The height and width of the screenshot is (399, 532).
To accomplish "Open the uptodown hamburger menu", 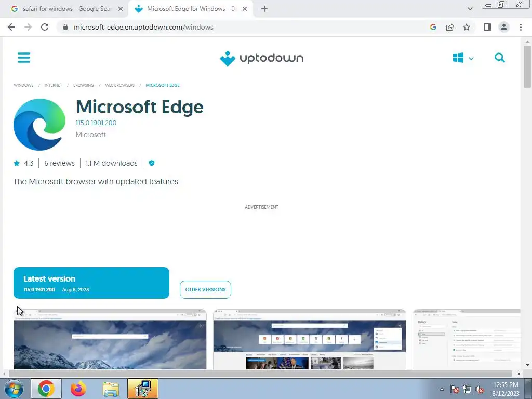I will [24, 58].
